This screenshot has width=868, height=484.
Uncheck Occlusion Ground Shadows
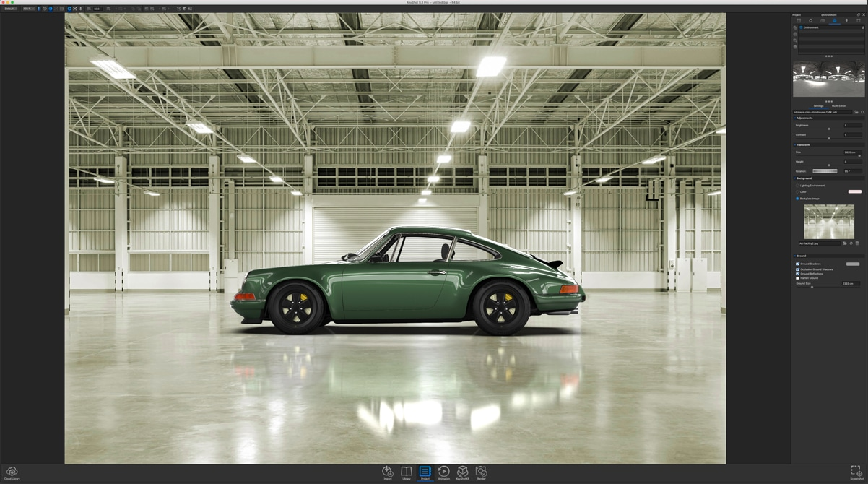pos(797,269)
